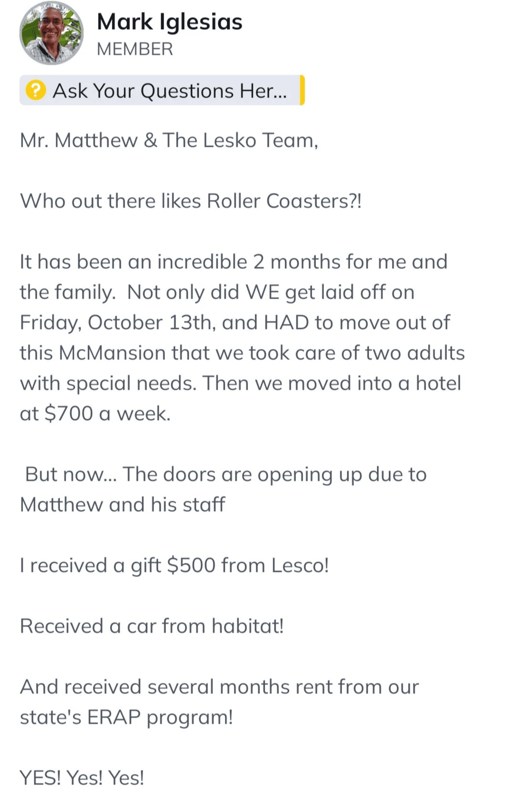
Task: Click the line "Received a car from habitat!"
Action: coord(152,626)
